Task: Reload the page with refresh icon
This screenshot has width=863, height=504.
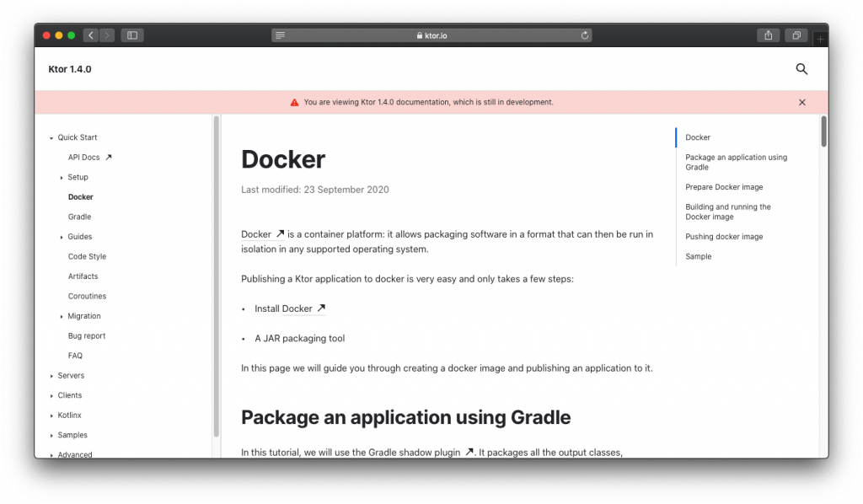Action: click(585, 35)
